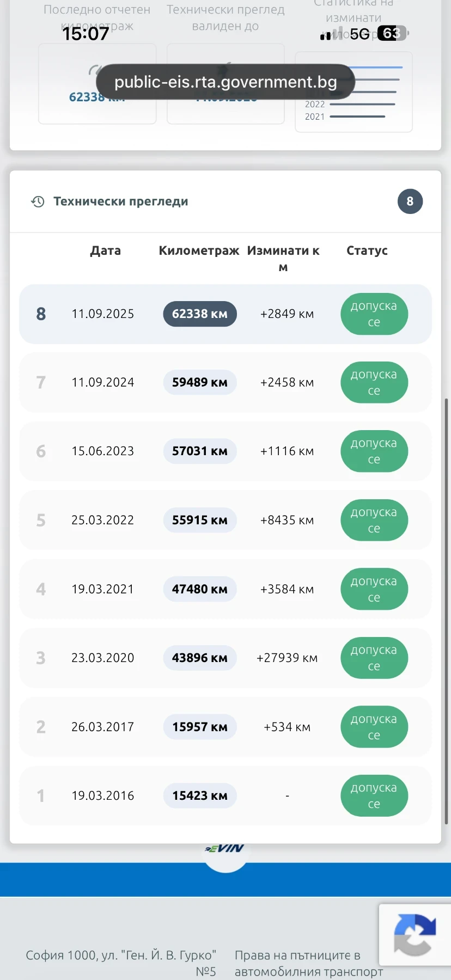Tap the reCAPTCHA icon

pyautogui.click(x=415, y=935)
